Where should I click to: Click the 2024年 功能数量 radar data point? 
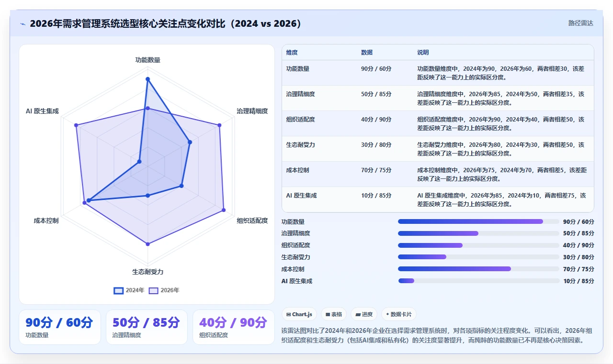click(148, 79)
